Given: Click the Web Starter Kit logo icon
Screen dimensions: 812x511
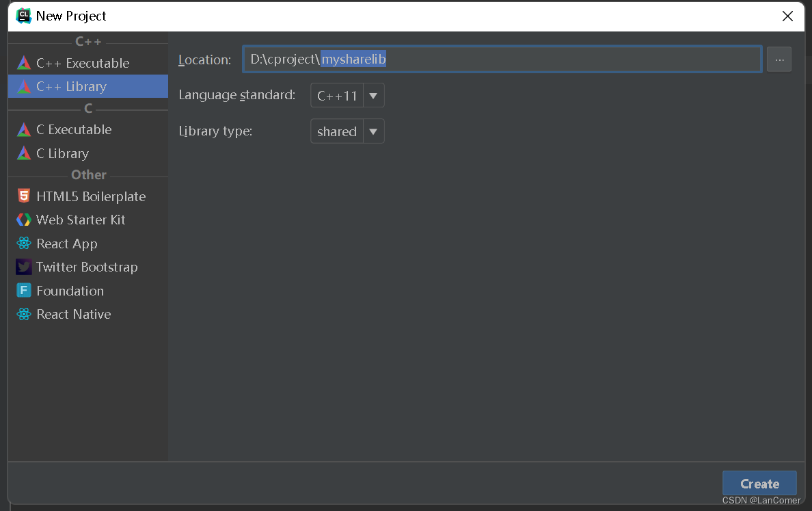Looking at the screenshot, I should [x=24, y=220].
